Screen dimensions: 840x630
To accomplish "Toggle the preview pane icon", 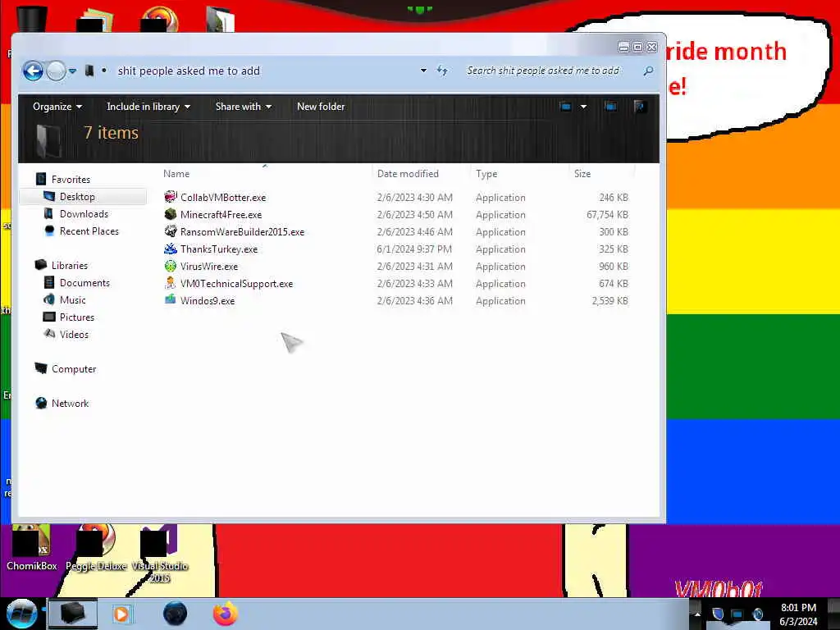I will point(610,107).
